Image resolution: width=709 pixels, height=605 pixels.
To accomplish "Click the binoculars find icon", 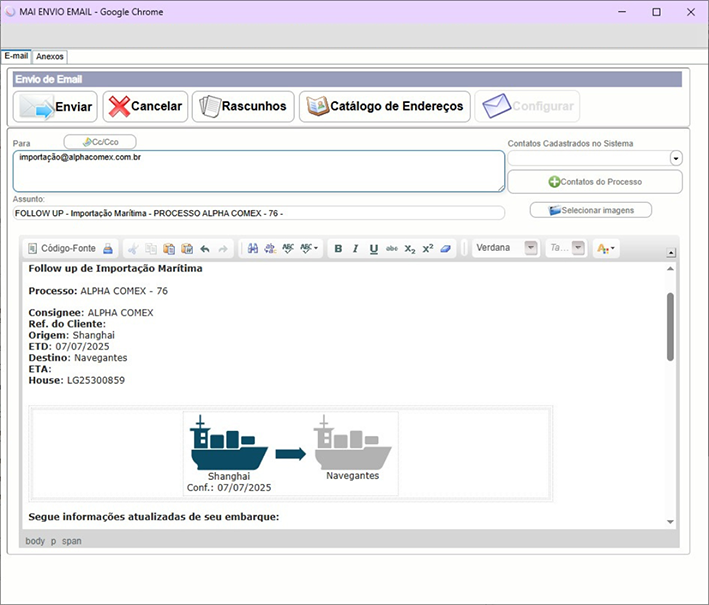I will 253,248.
